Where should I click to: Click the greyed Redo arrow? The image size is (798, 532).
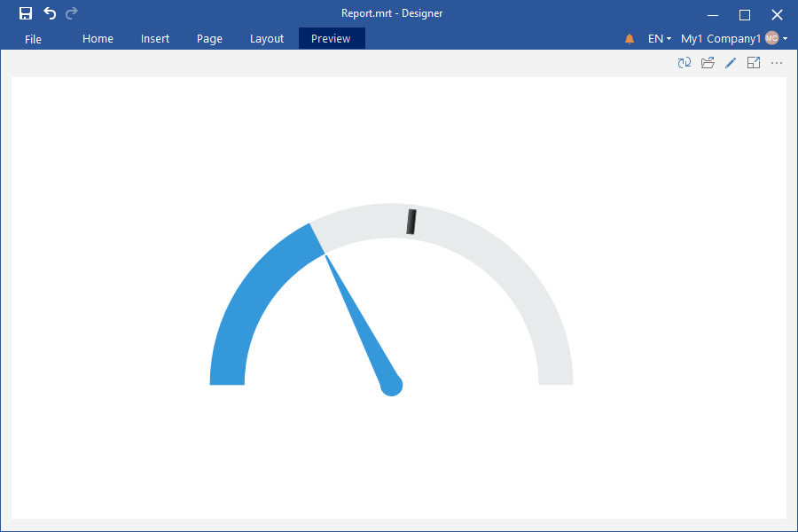(x=72, y=13)
